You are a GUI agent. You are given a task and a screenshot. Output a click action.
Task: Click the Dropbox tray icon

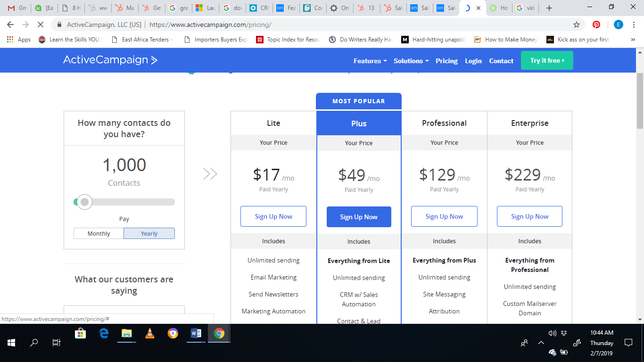(564, 333)
